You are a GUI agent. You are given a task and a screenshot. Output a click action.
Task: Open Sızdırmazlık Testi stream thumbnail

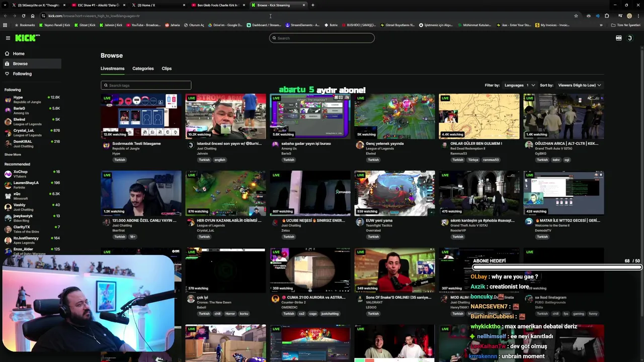[x=141, y=116]
